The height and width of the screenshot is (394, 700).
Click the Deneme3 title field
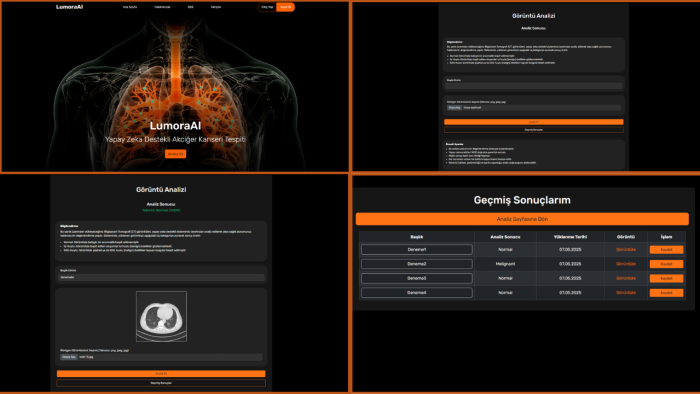click(417, 278)
